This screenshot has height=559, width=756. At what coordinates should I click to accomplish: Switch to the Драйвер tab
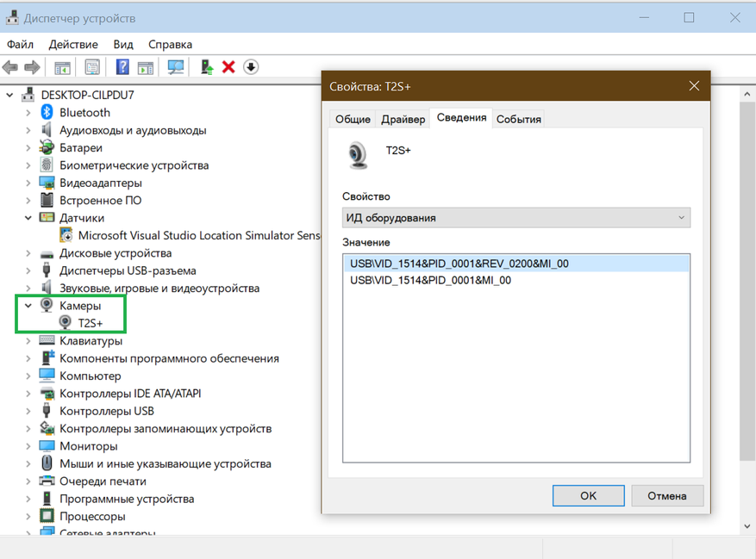coord(403,119)
